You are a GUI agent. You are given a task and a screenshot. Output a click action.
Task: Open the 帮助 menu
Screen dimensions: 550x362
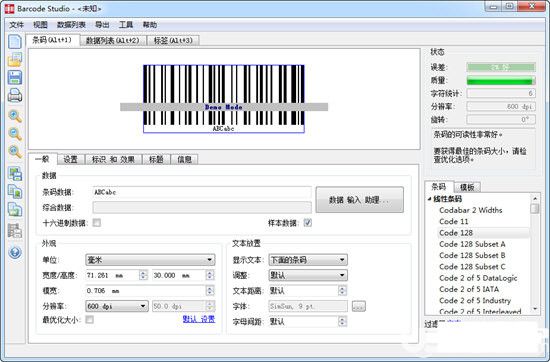coord(150,25)
